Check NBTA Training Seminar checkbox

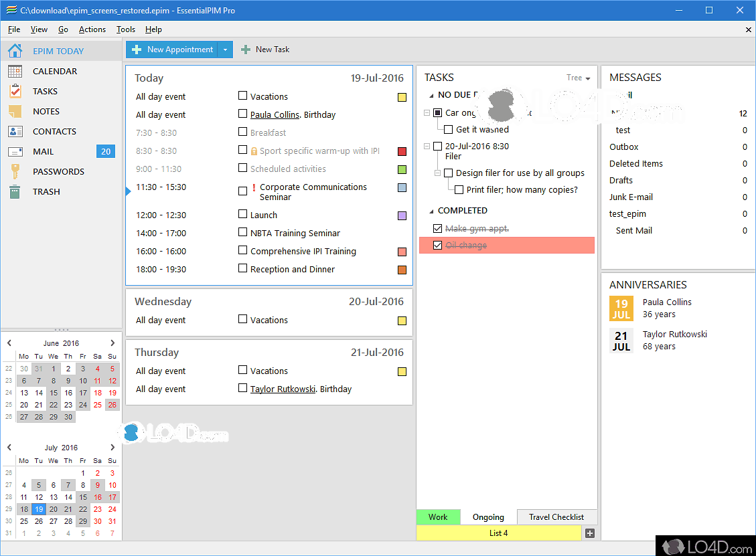(243, 232)
